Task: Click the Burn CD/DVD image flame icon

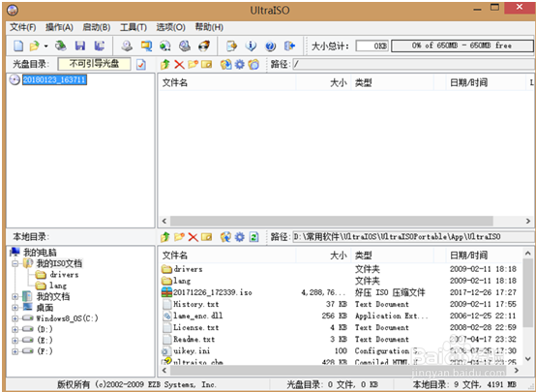Action: point(204,45)
